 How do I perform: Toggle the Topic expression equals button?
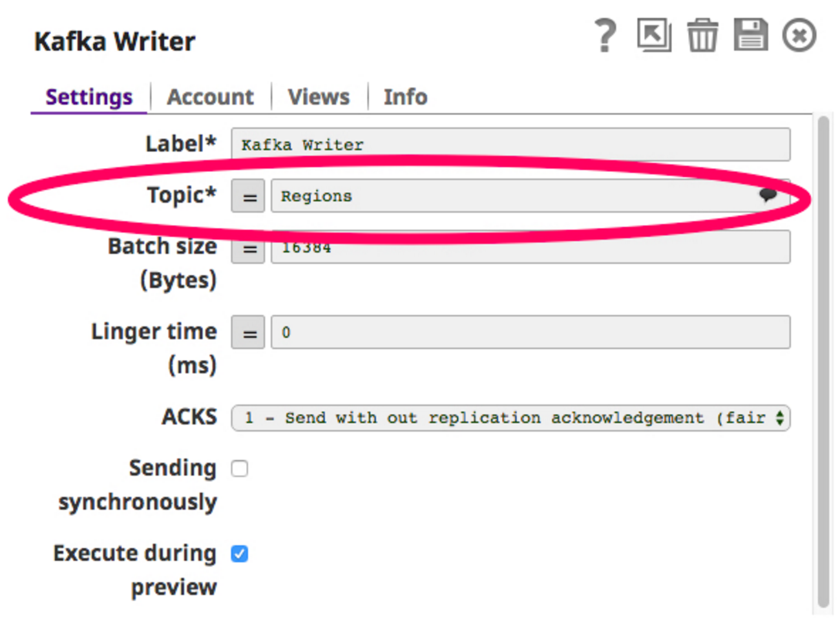248,196
